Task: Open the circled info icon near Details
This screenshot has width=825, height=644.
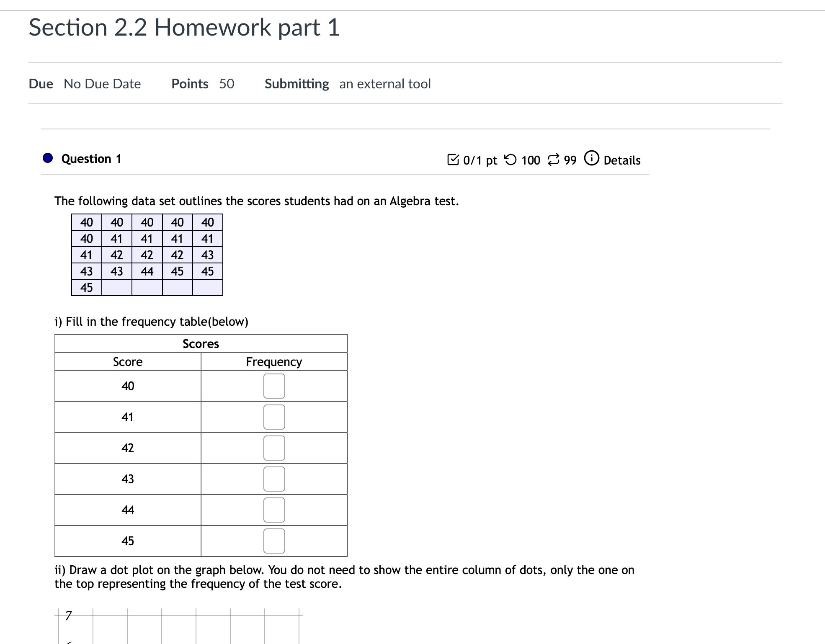Action: point(592,159)
